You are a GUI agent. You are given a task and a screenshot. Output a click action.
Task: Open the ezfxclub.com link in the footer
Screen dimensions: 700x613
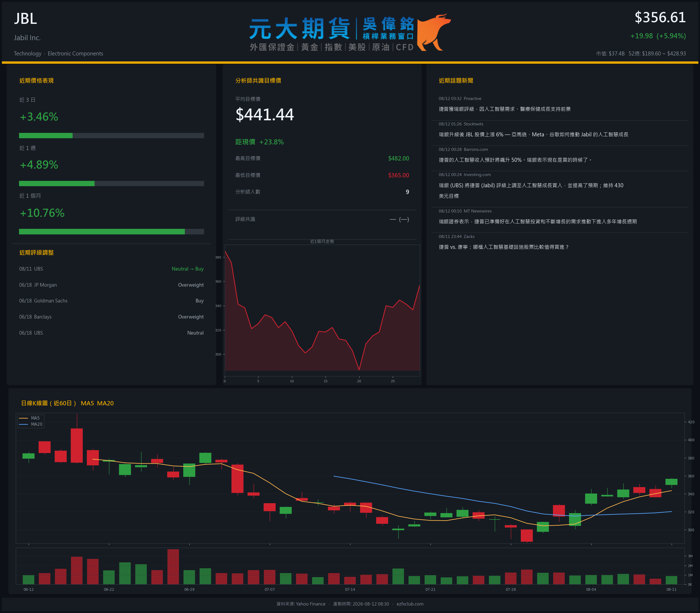(x=410, y=604)
